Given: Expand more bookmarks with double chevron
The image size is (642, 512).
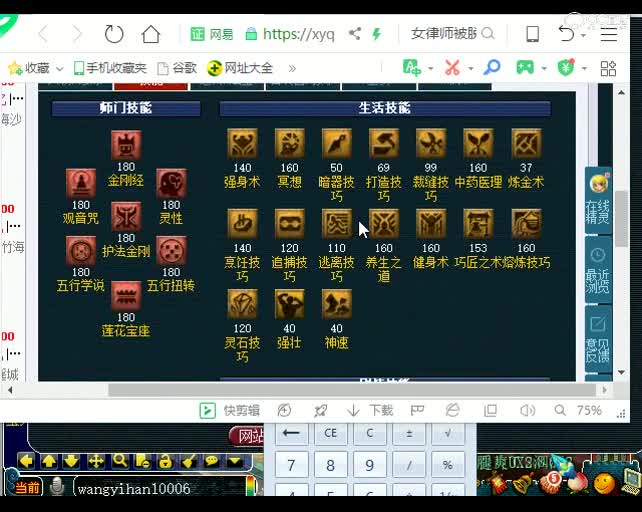Looking at the screenshot, I should (292, 68).
